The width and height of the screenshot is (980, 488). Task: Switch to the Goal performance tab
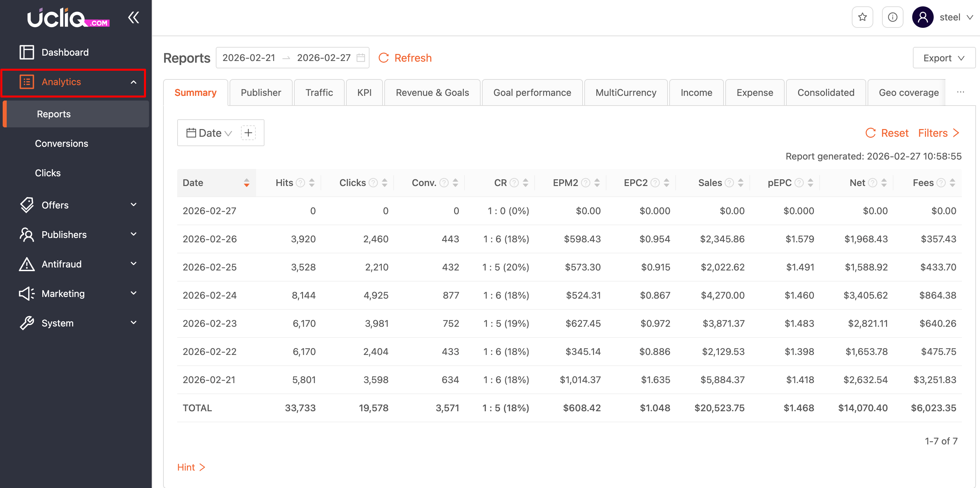pos(532,93)
